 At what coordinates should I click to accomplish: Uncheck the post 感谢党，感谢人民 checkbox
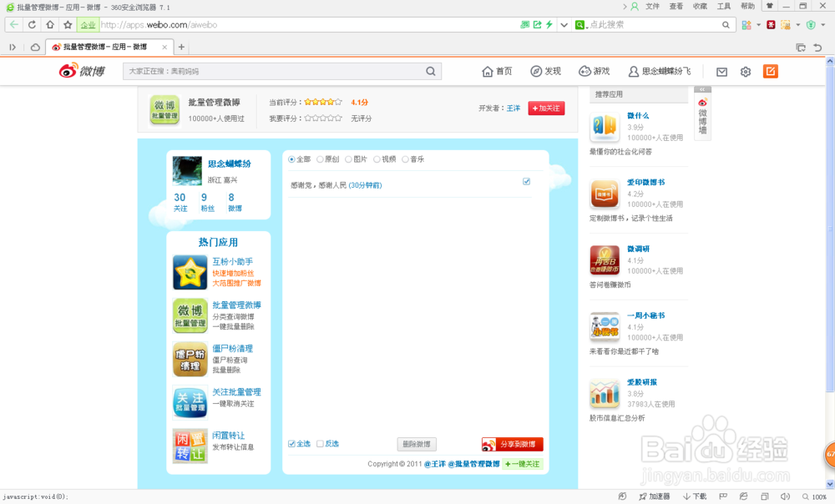pyautogui.click(x=526, y=181)
